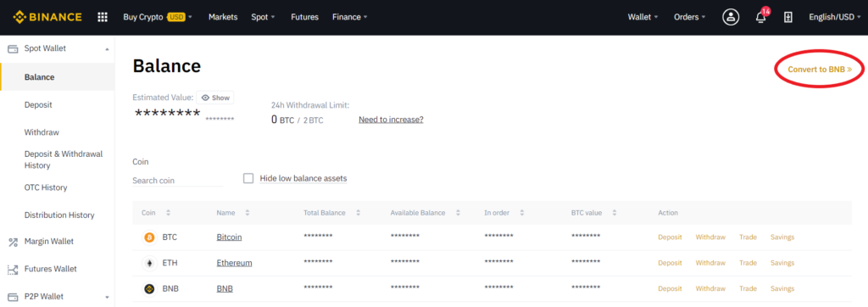Screen dimensions: 868x307
Task: Click the Futures Wallet icon
Action: pos(12,270)
